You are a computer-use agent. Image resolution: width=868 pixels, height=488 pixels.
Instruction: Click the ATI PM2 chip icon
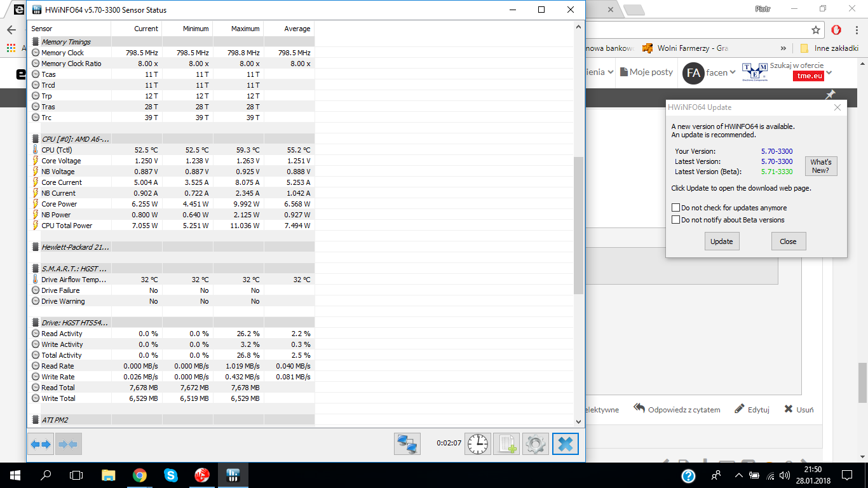(x=36, y=420)
